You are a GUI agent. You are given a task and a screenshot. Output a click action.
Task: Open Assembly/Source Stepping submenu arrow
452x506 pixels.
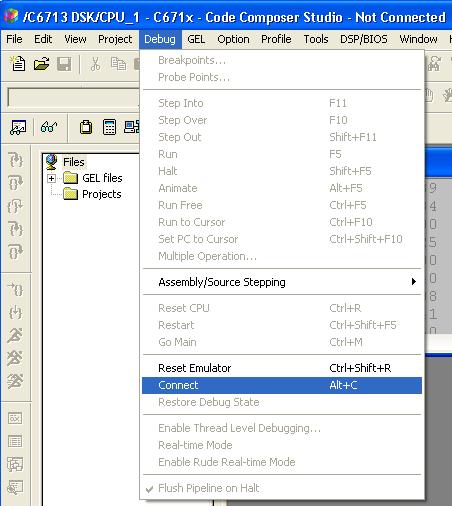[x=414, y=282]
